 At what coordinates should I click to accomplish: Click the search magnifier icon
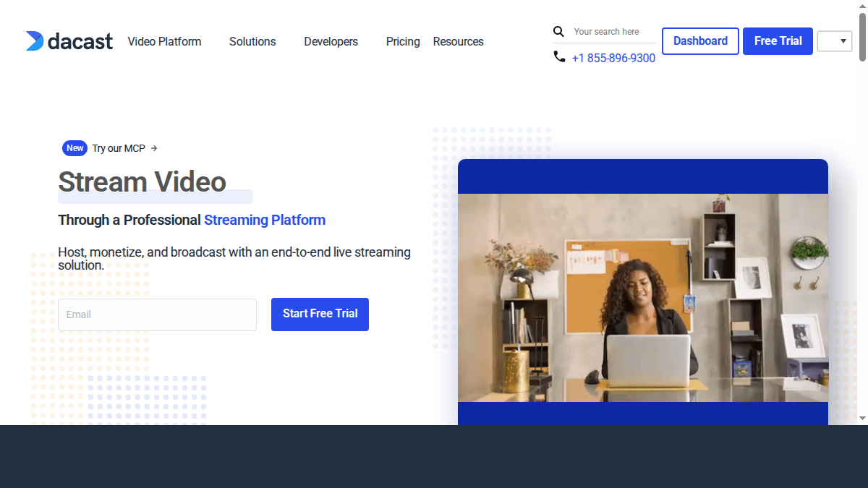(x=558, y=32)
